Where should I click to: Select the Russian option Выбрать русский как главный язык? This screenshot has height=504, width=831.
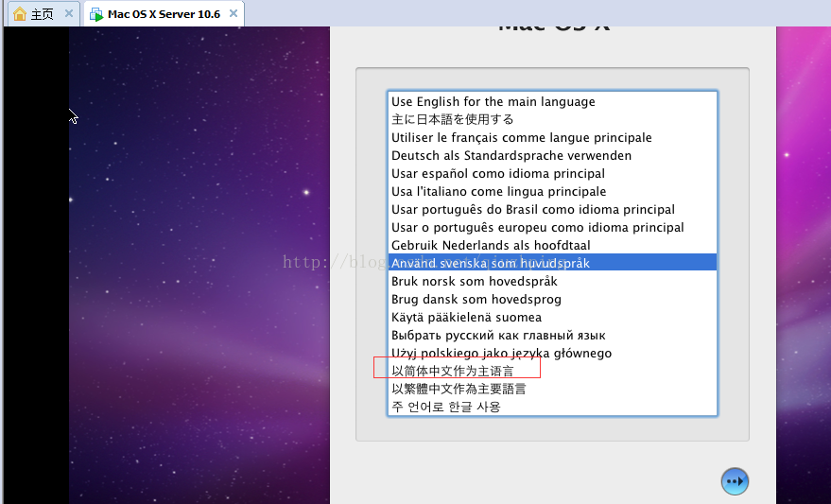click(552, 335)
